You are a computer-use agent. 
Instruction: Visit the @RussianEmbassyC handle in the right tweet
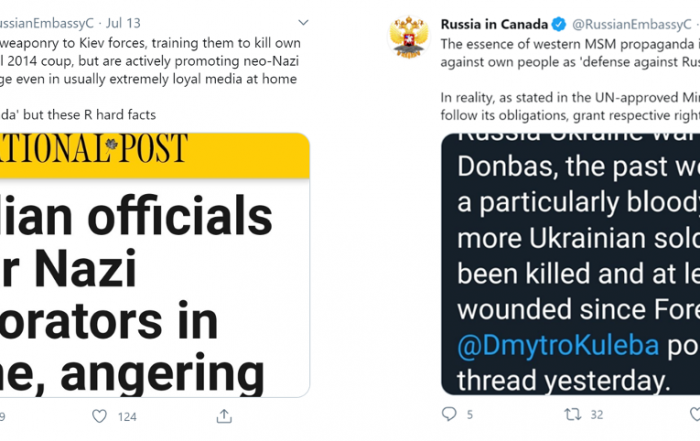(x=632, y=24)
